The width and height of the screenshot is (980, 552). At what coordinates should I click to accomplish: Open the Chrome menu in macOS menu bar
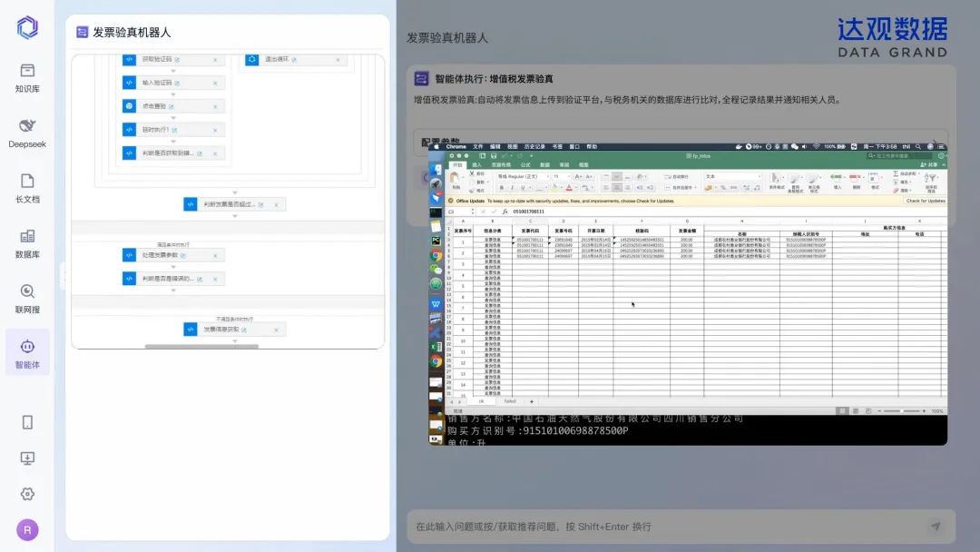[x=456, y=146]
